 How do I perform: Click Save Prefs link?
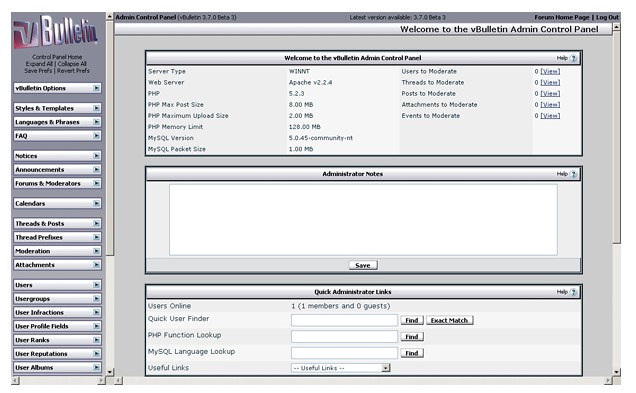pyautogui.click(x=38, y=71)
